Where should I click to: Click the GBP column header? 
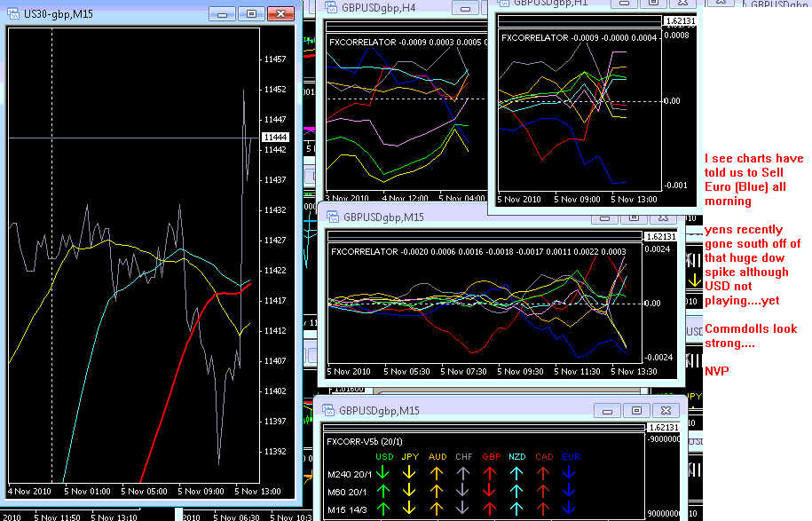pyautogui.click(x=492, y=457)
